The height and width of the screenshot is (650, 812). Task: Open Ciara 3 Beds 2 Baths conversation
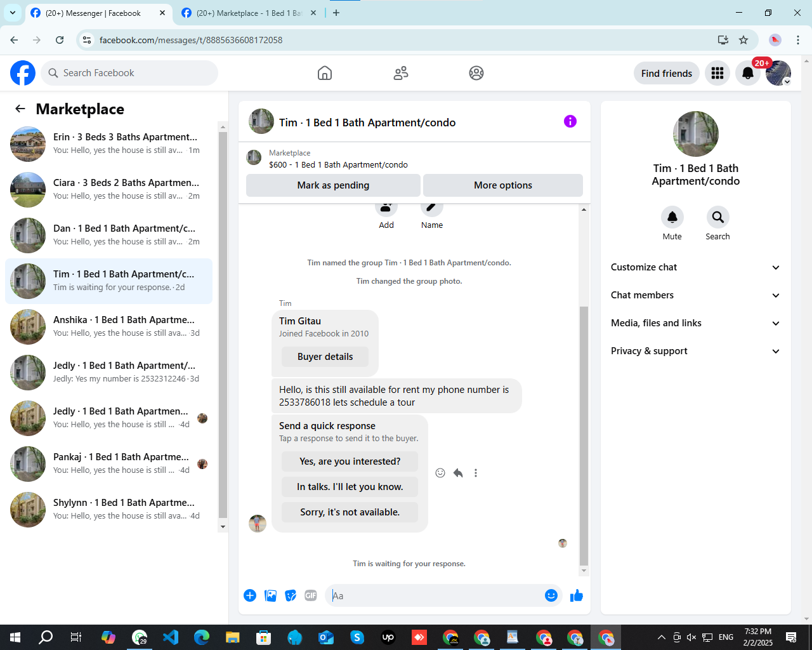109,190
